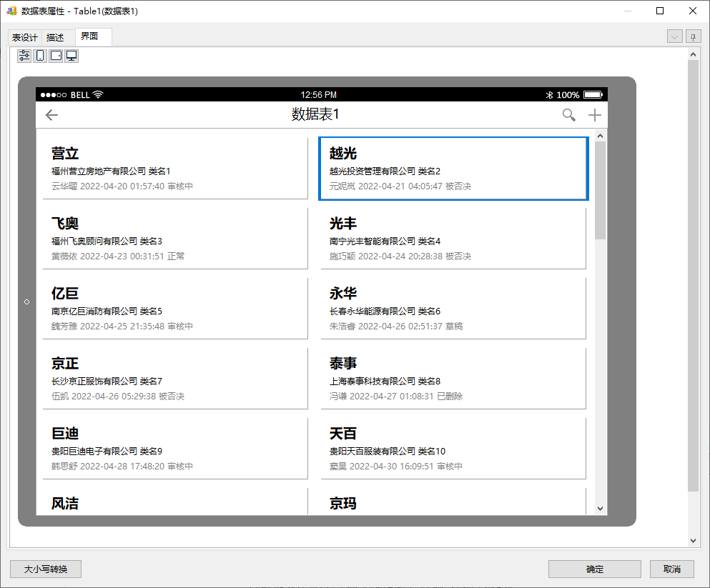
Task: Click the back arrow in the preview header
Action: (x=51, y=115)
